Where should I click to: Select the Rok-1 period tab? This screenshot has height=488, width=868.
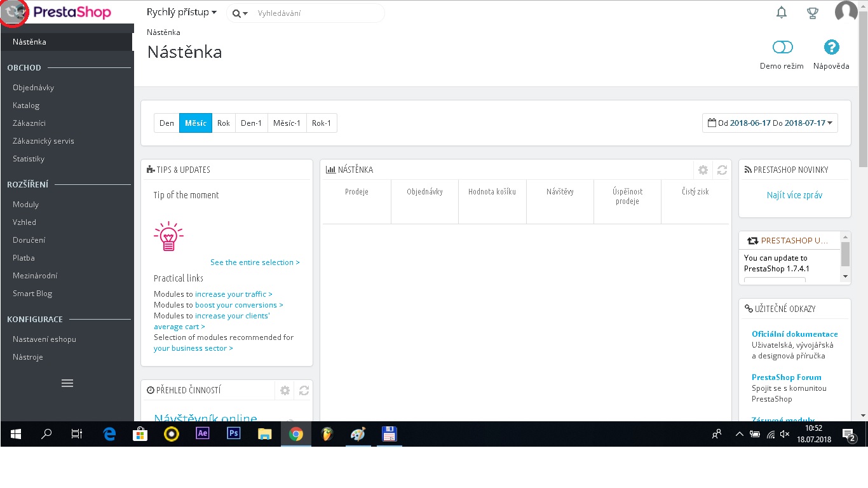(322, 123)
